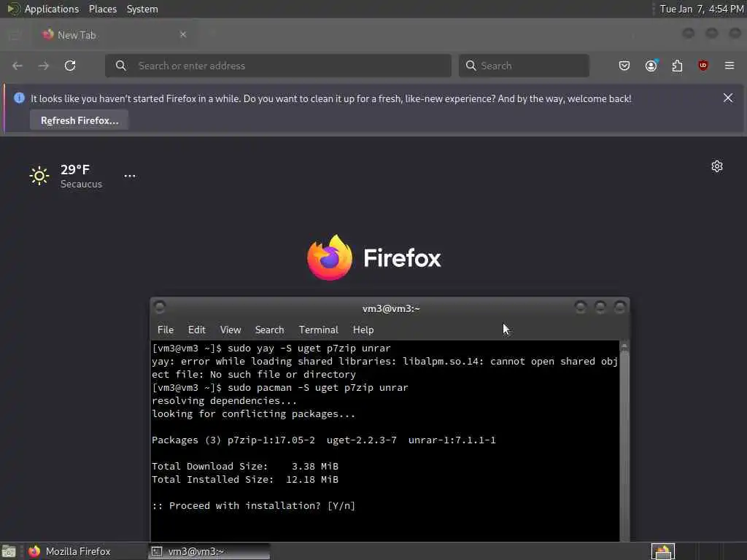
Task: Click the Secaucus location label
Action: [81, 184]
